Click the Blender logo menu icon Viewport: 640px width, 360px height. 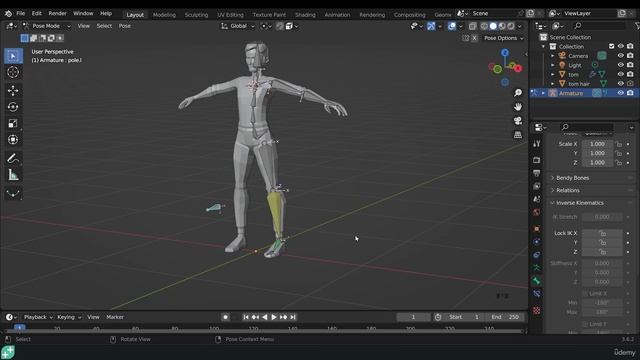click(8, 13)
